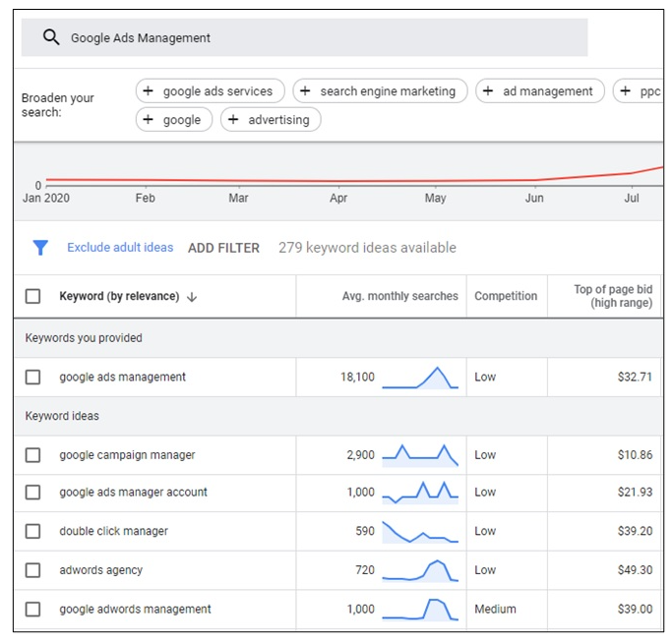The width and height of the screenshot is (672, 642).
Task: Click the plus icon on the advertising chip
Action: tap(233, 119)
